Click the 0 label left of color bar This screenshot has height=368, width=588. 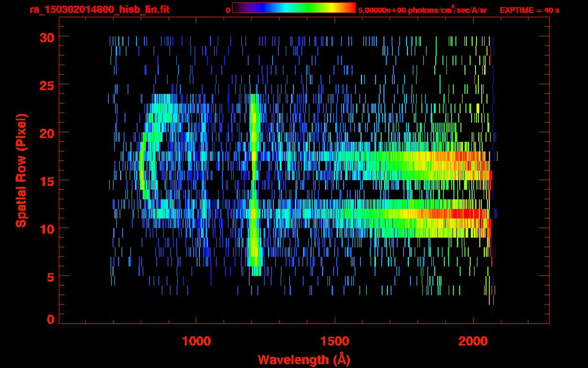tap(228, 10)
